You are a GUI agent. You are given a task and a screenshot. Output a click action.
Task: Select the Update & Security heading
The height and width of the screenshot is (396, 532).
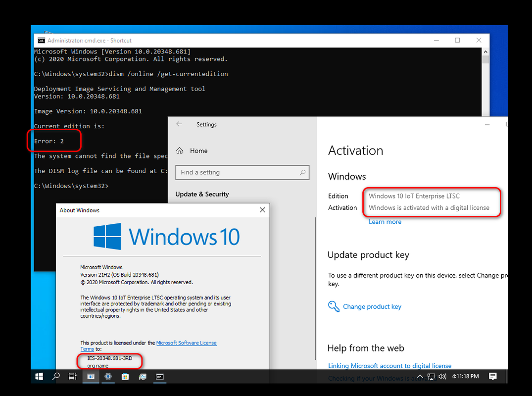(202, 194)
